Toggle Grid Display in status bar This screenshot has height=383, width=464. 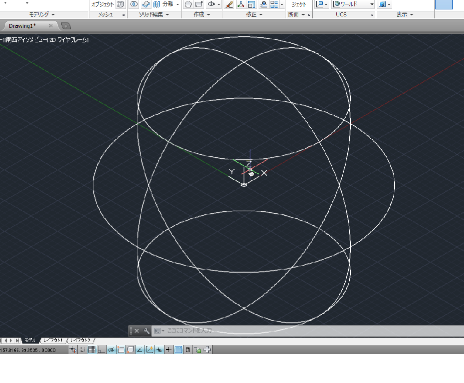click(92, 350)
